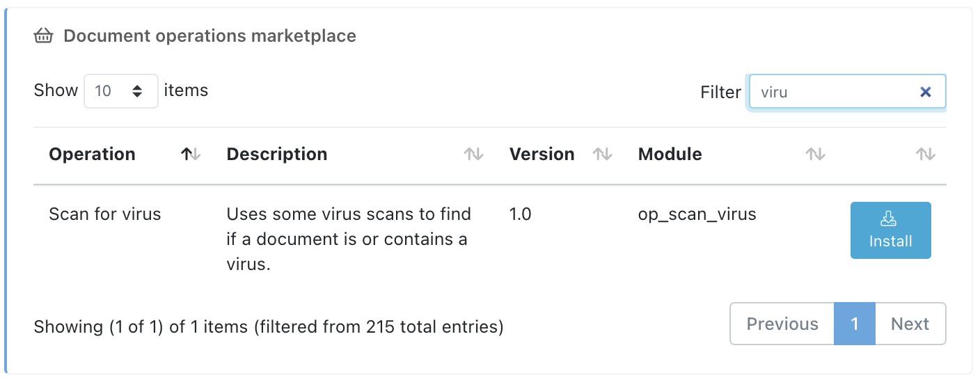This screenshot has height=380, width=980.
Task: Click the marketplace basket icon
Action: coord(44,36)
